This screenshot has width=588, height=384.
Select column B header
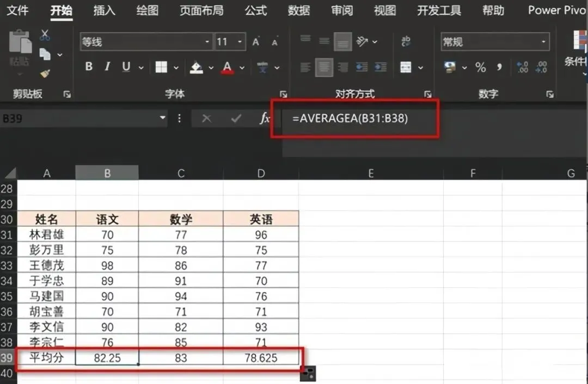107,173
